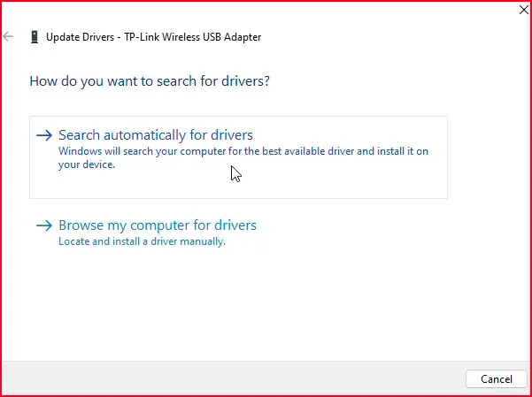
Task: Click the 'Windows will search your computer' description
Action: coord(243,157)
